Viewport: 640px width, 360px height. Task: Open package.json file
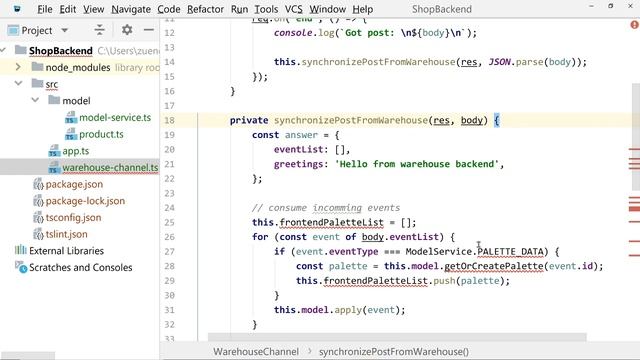74,184
